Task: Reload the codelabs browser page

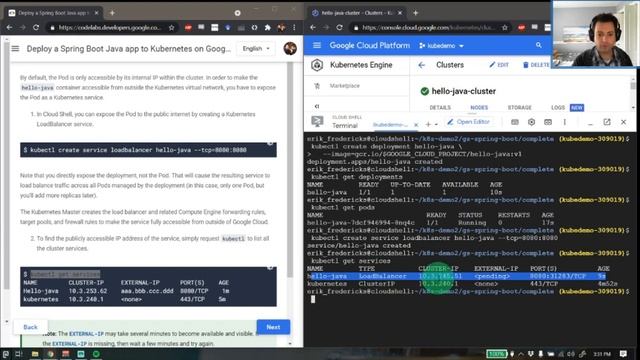Action: [36, 27]
